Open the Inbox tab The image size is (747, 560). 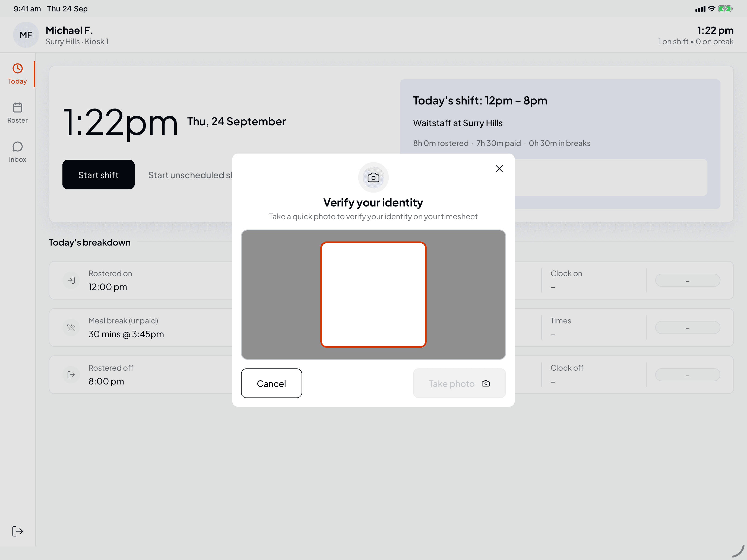pyautogui.click(x=17, y=152)
